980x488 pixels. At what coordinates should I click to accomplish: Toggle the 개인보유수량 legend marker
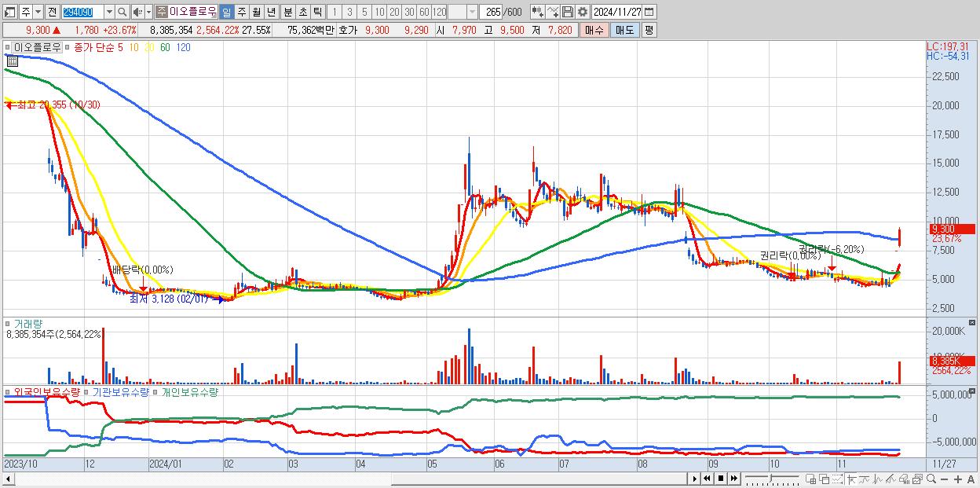click(156, 391)
